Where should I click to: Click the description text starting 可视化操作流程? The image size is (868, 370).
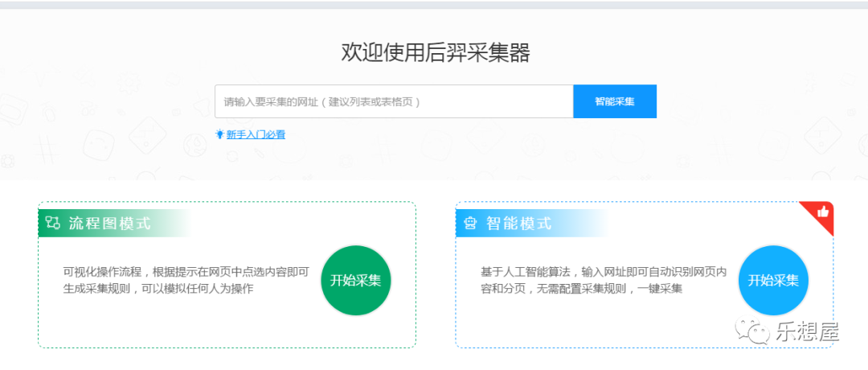tap(186, 280)
